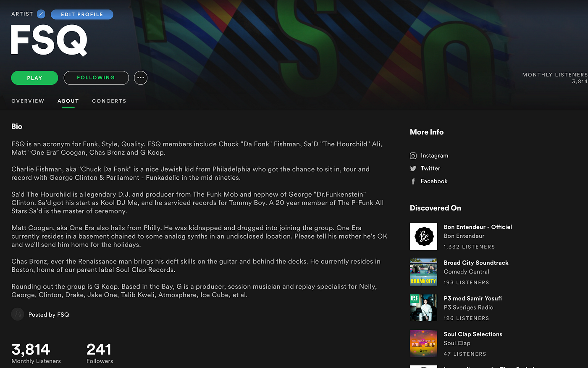Click the bio paragraph about Chas Bronz
The width and height of the screenshot is (588, 368).
pos(196,265)
